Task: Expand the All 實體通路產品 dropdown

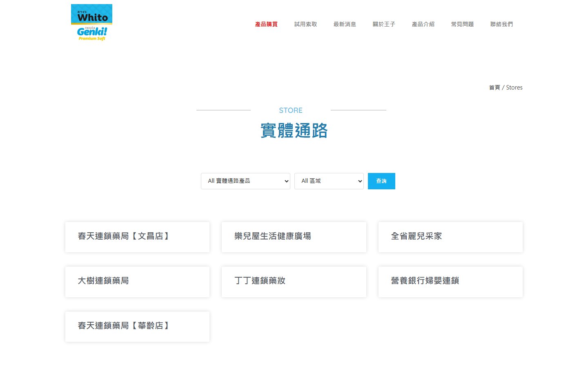Action: coord(245,181)
